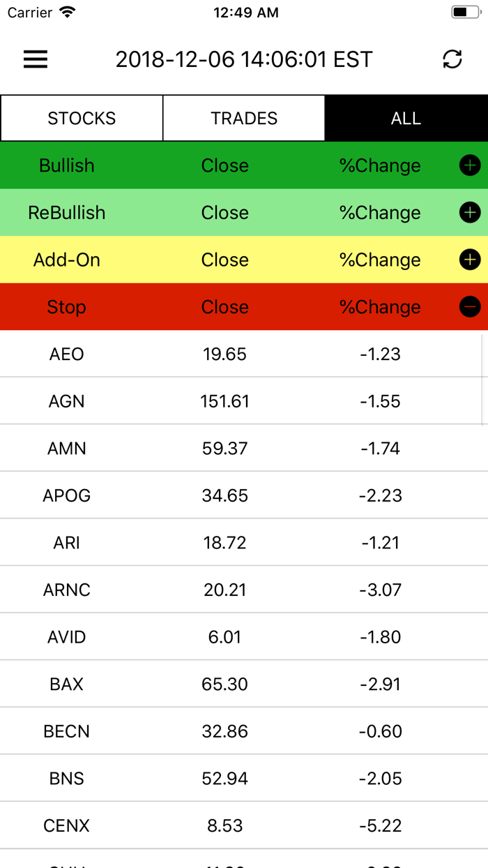Viewport: 488px width, 868px height.
Task: Tap the timestamp header 2018-12-06
Action: tap(244, 59)
